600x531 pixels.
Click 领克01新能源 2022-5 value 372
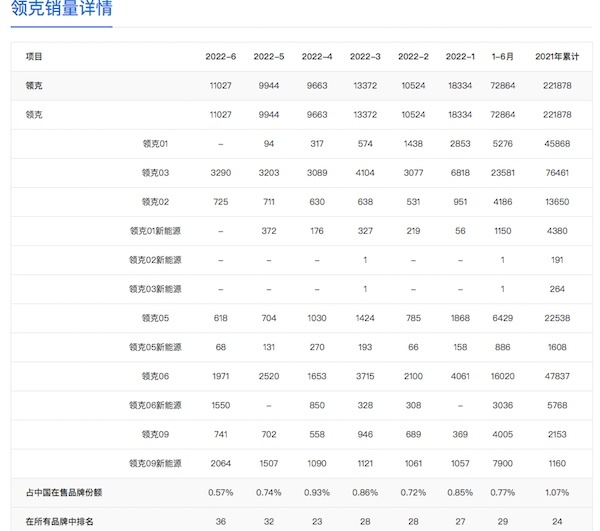(269, 231)
